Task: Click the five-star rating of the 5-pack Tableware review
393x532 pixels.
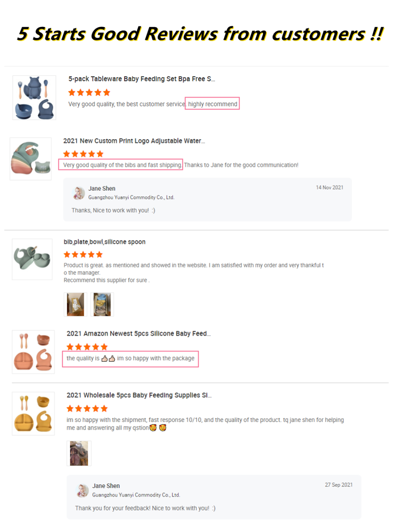Action: (x=89, y=92)
